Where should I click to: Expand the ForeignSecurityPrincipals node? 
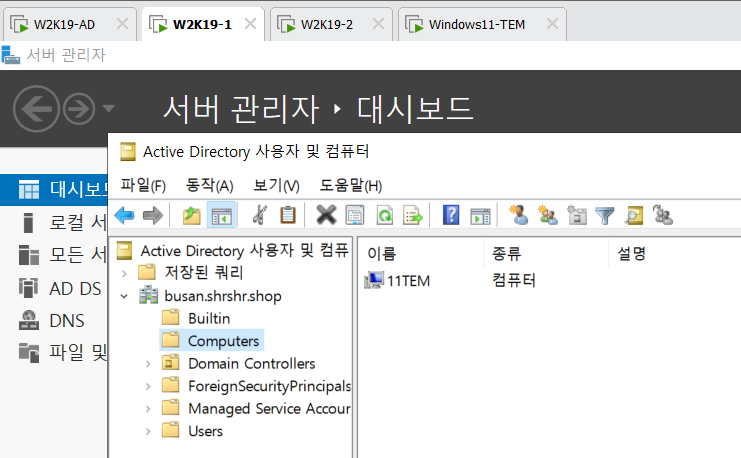point(148,386)
